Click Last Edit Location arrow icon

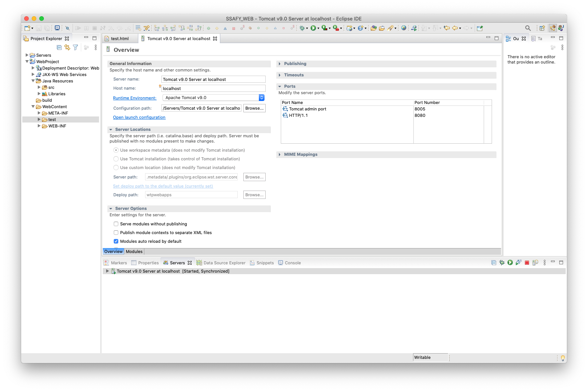click(447, 28)
